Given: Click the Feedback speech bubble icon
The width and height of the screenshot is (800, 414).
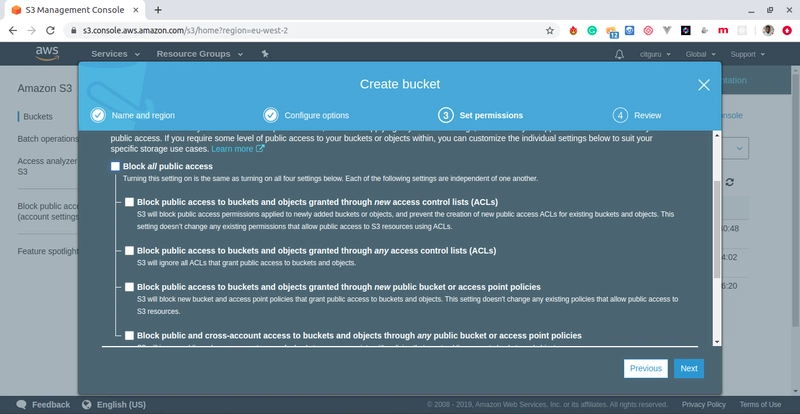Looking at the screenshot, I should (x=21, y=404).
